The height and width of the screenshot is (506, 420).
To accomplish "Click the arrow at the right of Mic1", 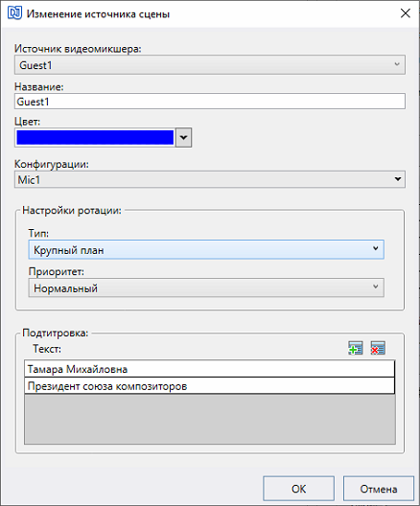I will tap(398, 179).
